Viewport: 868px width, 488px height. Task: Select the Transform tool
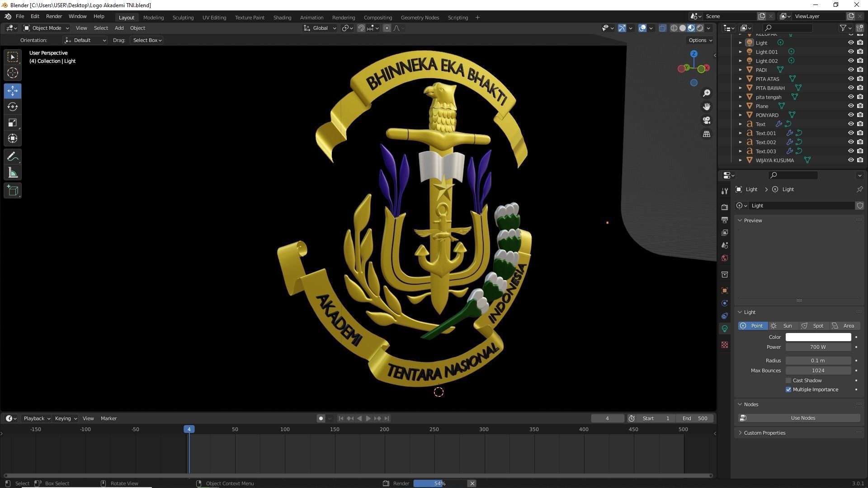13,139
